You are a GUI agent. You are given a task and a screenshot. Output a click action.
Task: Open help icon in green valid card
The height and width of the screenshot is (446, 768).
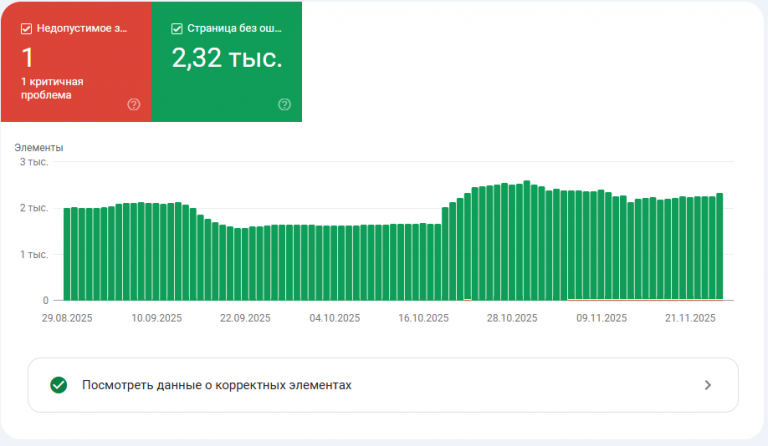(285, 104)
